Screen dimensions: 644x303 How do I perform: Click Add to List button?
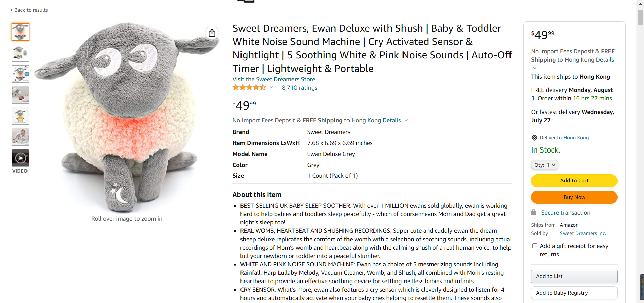tap(574, 276)
